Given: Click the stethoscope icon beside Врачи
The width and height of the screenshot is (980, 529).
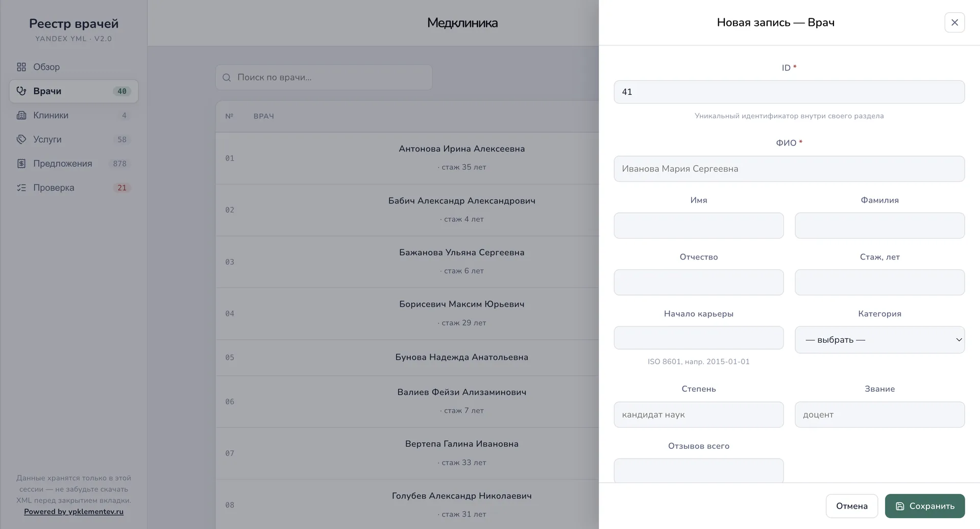Looking at the screenshot, I should point(21,91).
